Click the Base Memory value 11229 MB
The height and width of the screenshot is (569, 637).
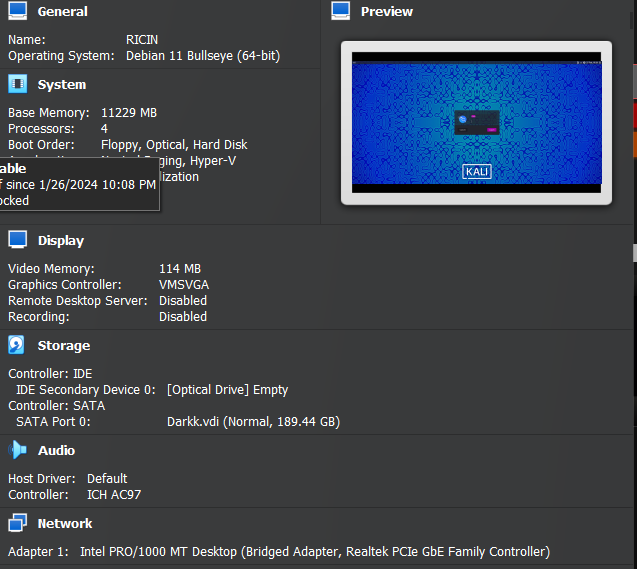[129, 113]
